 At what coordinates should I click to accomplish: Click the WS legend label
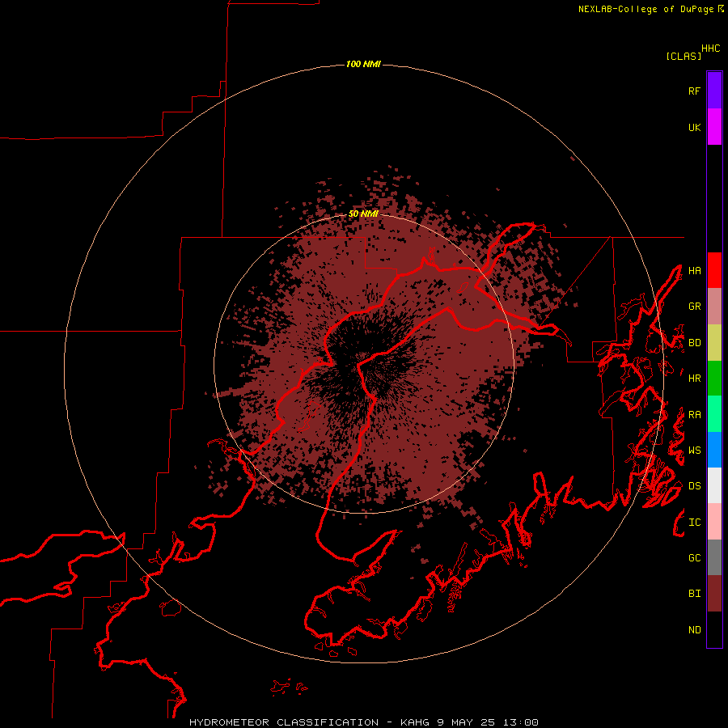coord(694,451)
